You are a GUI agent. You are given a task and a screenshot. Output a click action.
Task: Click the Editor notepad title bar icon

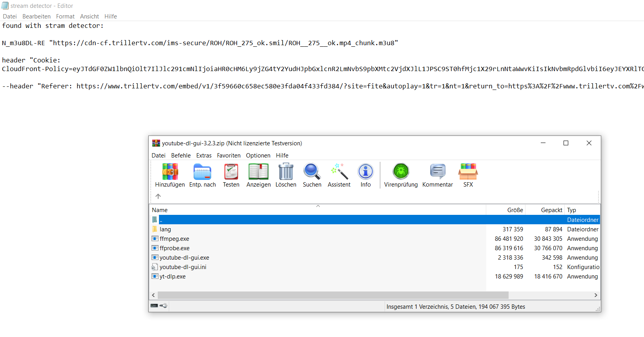point(5,5)
